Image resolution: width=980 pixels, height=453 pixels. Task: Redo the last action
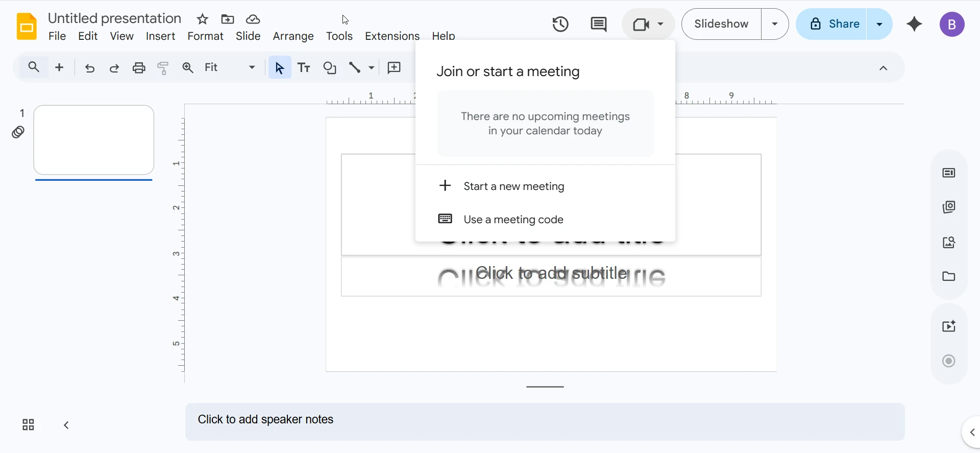[x=114, y=67]
